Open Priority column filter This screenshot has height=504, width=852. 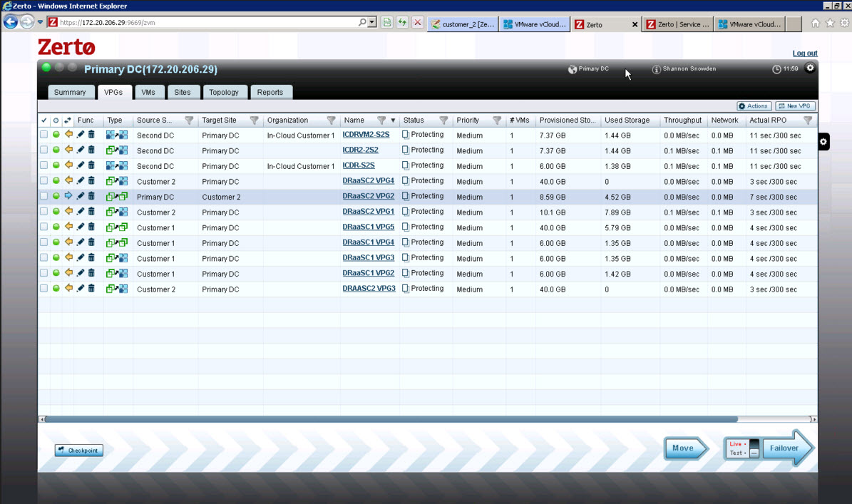pos(497,120)
